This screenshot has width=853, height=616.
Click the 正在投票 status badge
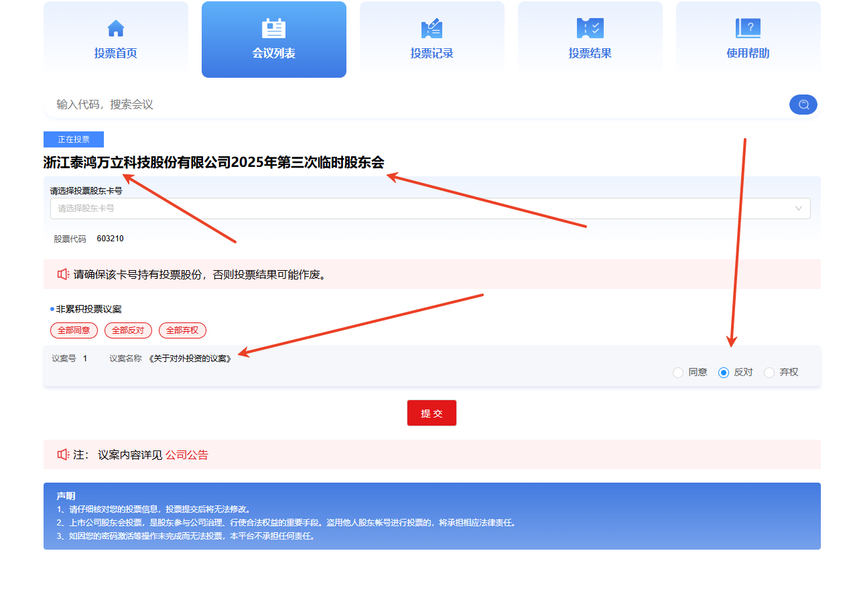click(x=74, y=139)
